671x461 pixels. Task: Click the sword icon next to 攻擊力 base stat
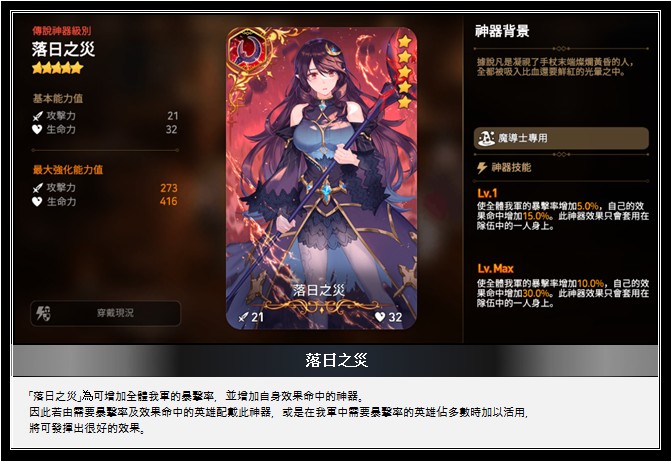38,116
